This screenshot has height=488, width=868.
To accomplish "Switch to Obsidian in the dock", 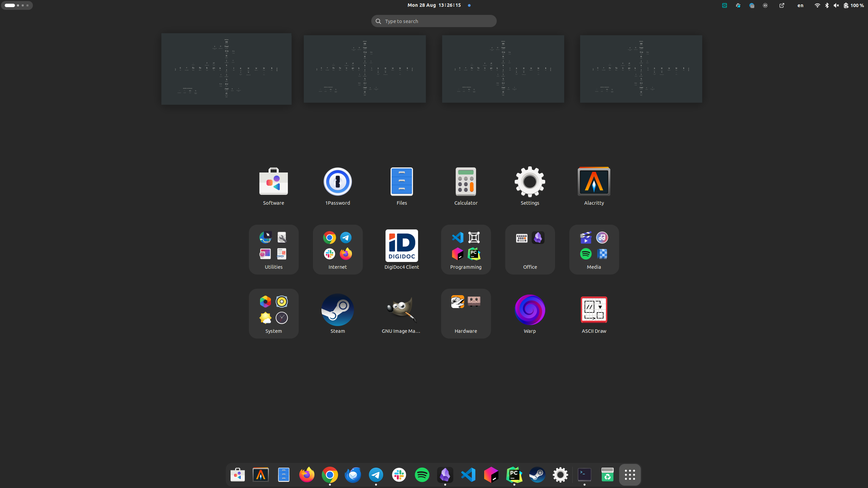I will pyautogui.click(x=445, y=474).
